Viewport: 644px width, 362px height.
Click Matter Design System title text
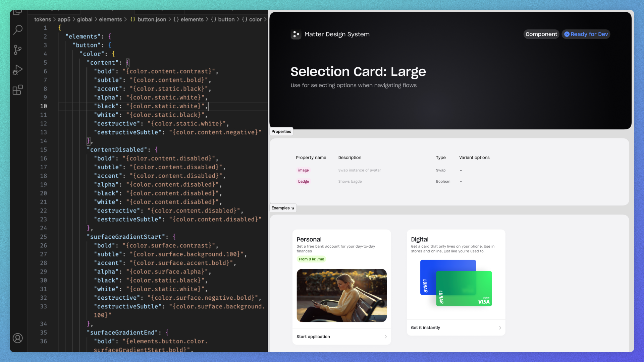[337, 34]
